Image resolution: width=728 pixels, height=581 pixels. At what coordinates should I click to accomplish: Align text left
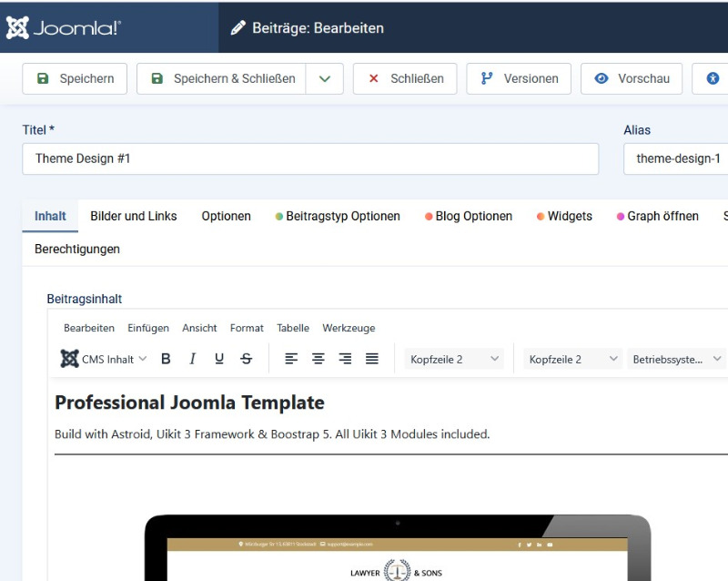coord(291,359)
